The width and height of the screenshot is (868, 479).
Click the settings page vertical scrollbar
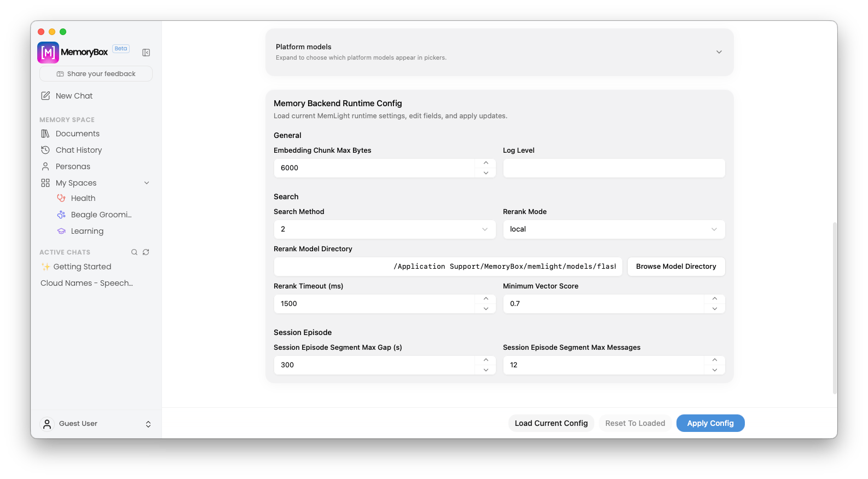(x=835, y=308)
